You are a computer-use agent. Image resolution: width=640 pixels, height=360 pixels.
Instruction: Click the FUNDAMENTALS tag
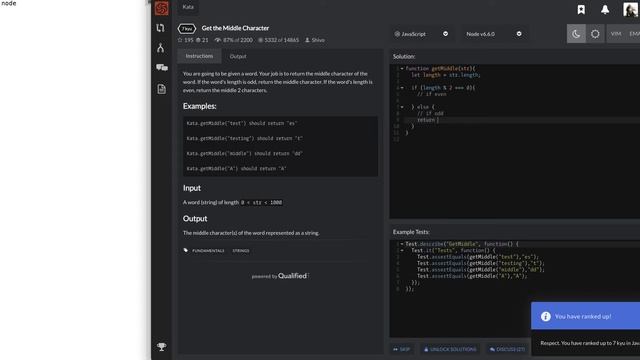pos(208,251)
